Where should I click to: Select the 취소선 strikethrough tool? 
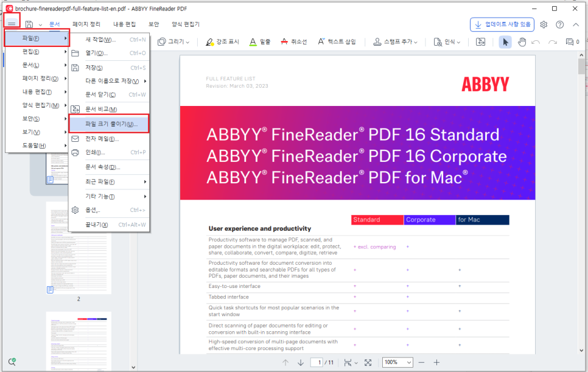[293, 41]
